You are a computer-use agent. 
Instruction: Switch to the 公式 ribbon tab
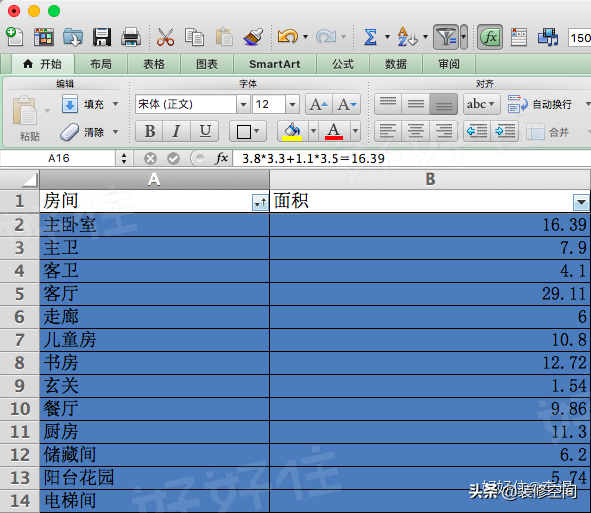[343, 64]
